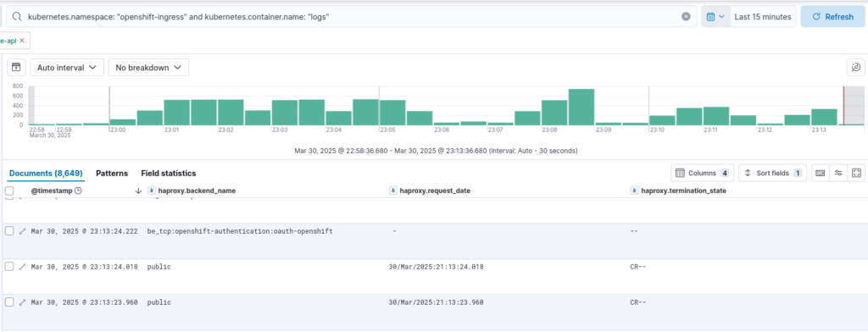Check the oauth-openshift backend row
Image resolution: width=868 pixels, height=332 pixels.
coord(9,231)
